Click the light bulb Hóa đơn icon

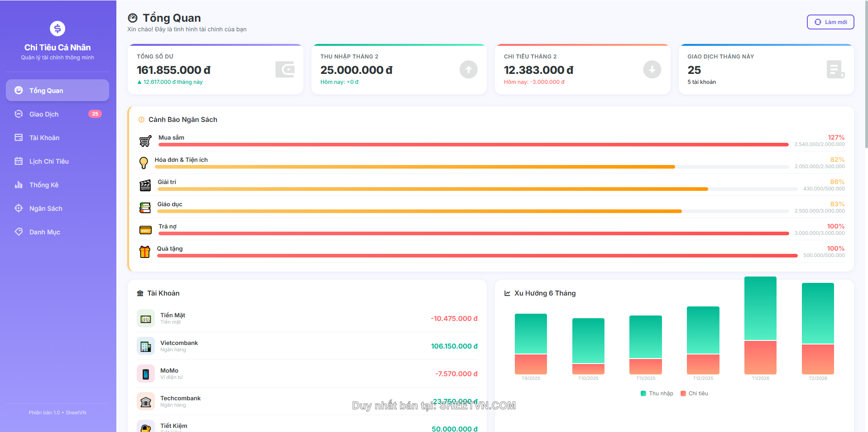(x=144, y=163)
